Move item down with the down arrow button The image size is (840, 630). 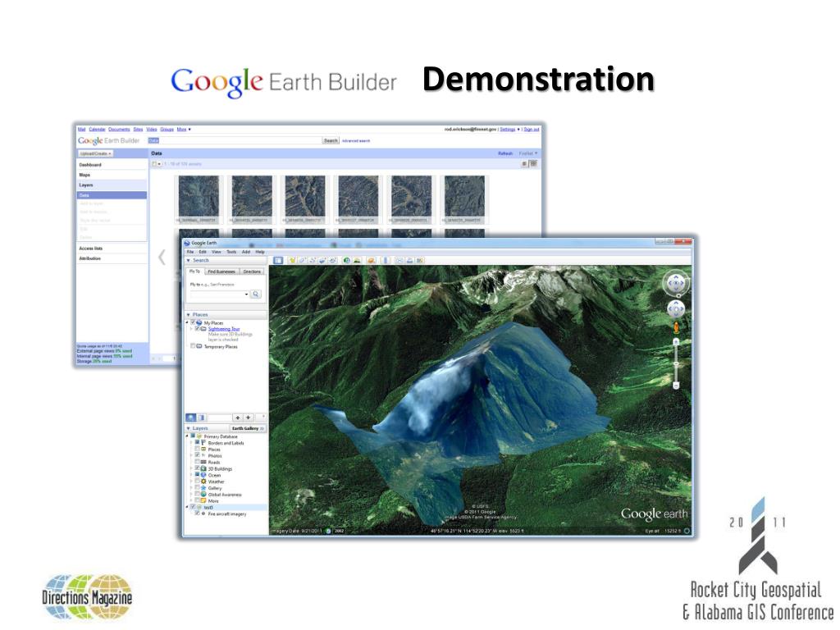coord(248,418)
